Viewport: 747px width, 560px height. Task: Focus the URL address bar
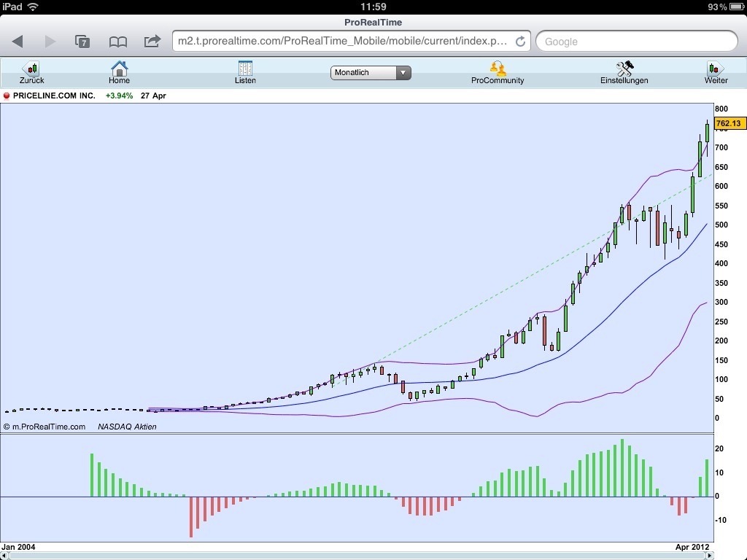[352, 41]
